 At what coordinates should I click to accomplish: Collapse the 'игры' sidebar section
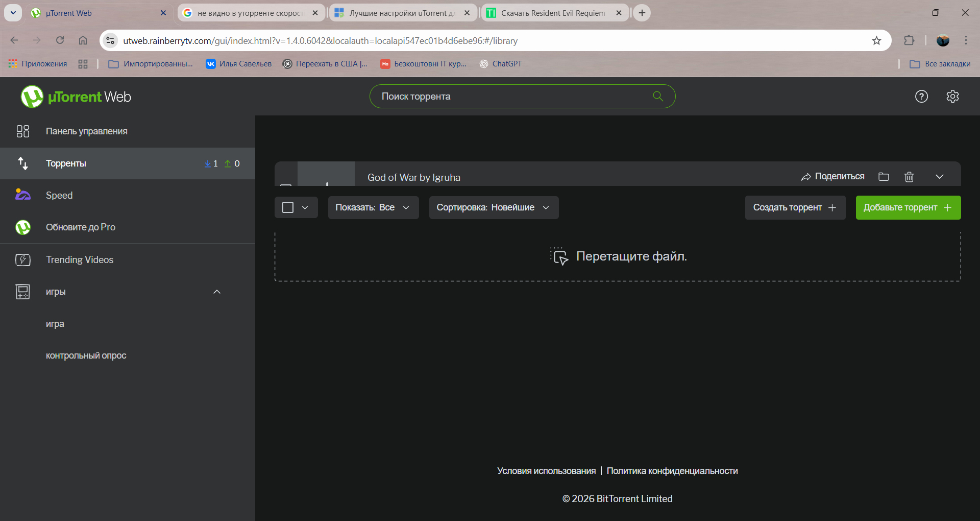coord(217,292)
